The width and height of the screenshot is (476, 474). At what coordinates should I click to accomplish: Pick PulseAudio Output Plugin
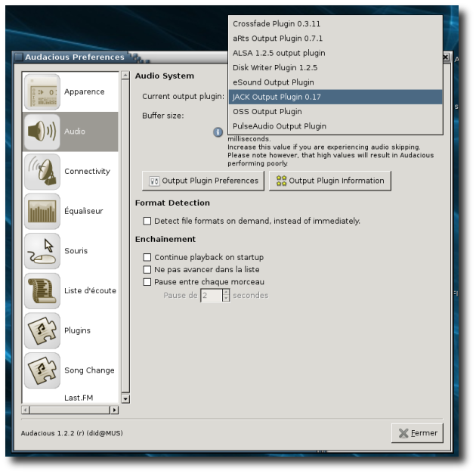pyautogui.click(x=335, y=126)
